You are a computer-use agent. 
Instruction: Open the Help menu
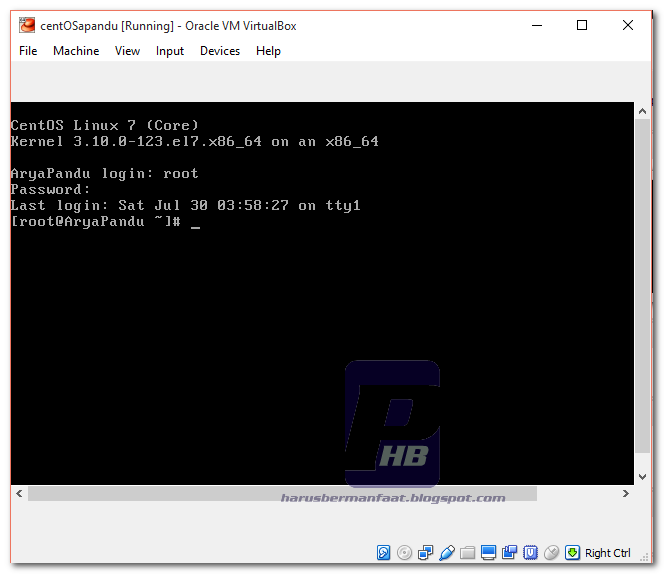268,51
